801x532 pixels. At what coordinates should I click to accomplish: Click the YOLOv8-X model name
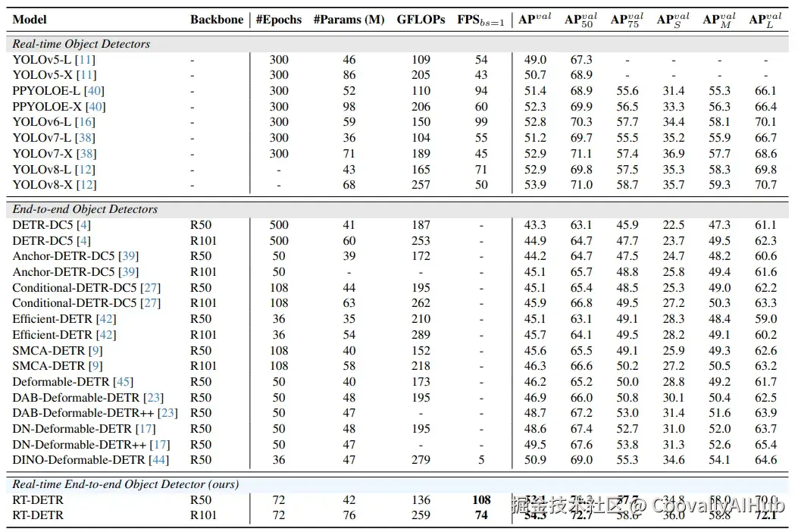43,185
